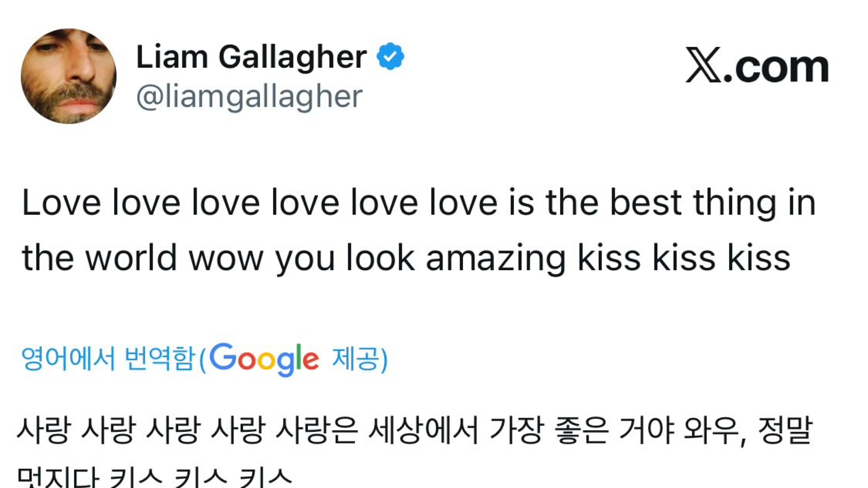Click the Korean word "와우,"
Viewport: 868px width, 488px height.
(x=715, y=430)
